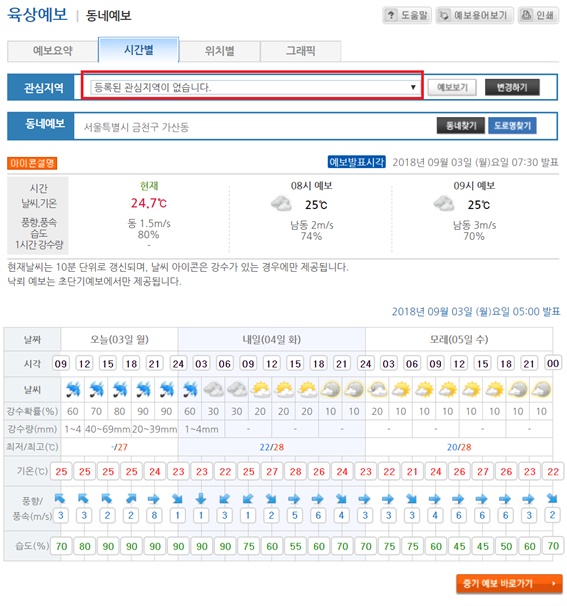Click the cloudy icon for 08시 예보
The width and height of the screenshot is (567, 606).
281,204
